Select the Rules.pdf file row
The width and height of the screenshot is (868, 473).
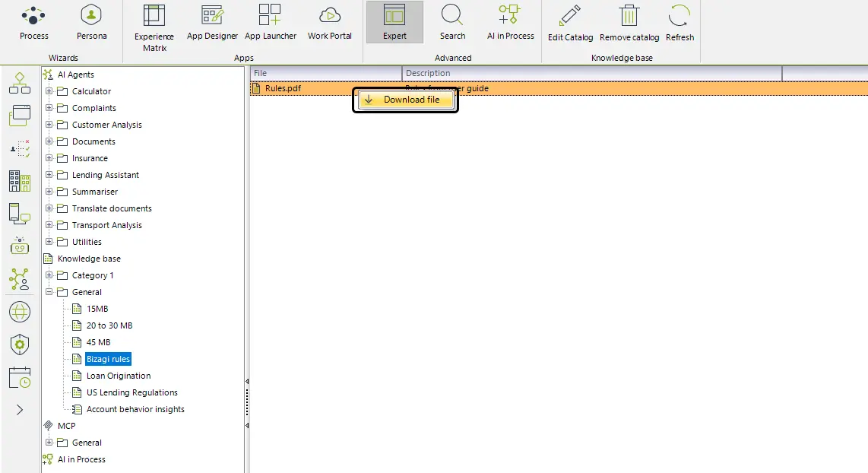(559, 88)
